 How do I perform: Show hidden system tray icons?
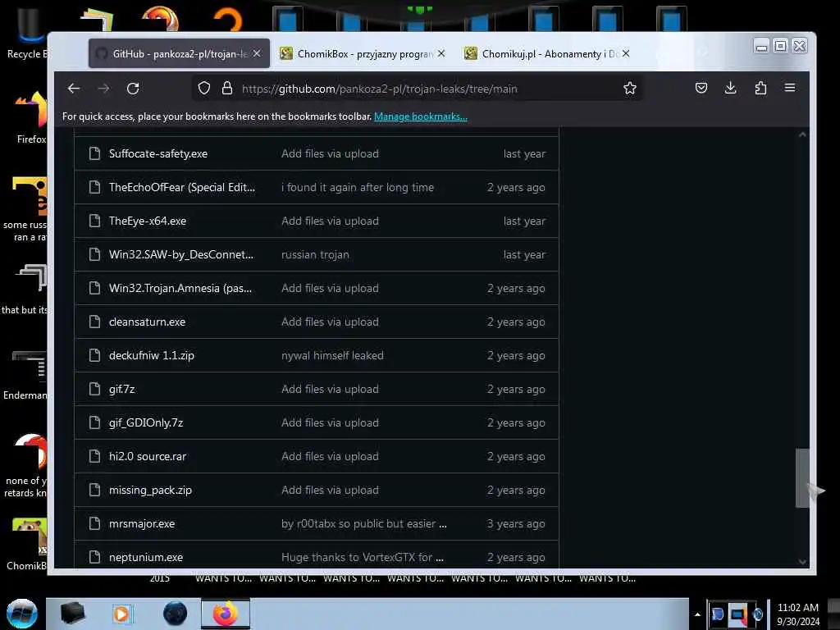point(697,614)
